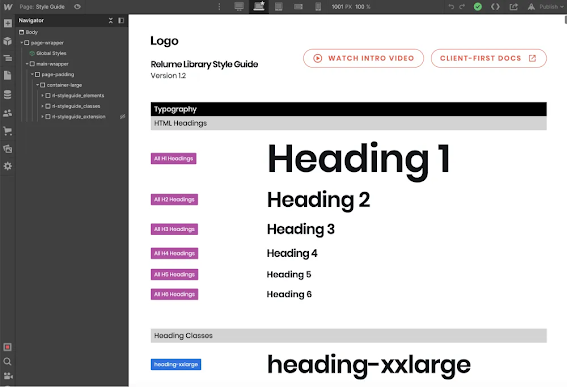The width and height of the screenshot is (567, 387).
Task: Expand the rl-styleguide_elements tree node
Action: (x=42, y=95)
